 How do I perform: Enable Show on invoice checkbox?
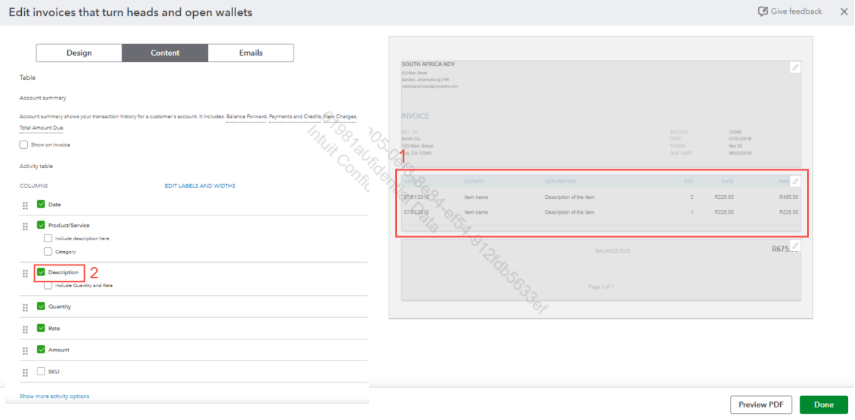coord(23,145)
